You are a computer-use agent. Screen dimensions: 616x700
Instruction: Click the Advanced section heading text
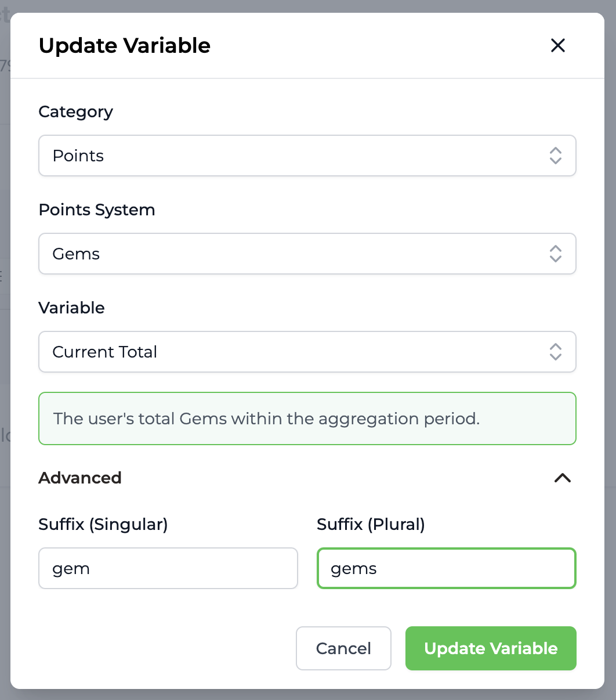(80, 478)
